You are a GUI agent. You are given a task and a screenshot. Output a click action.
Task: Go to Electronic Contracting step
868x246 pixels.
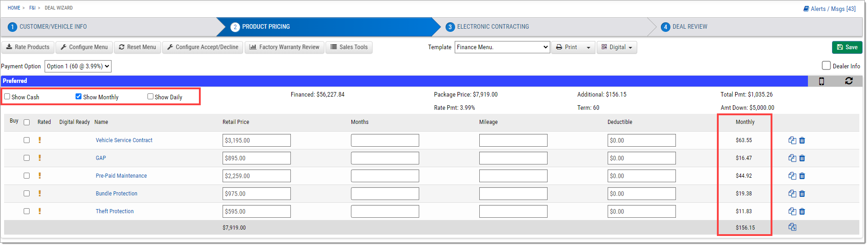[x=487, y=27]
